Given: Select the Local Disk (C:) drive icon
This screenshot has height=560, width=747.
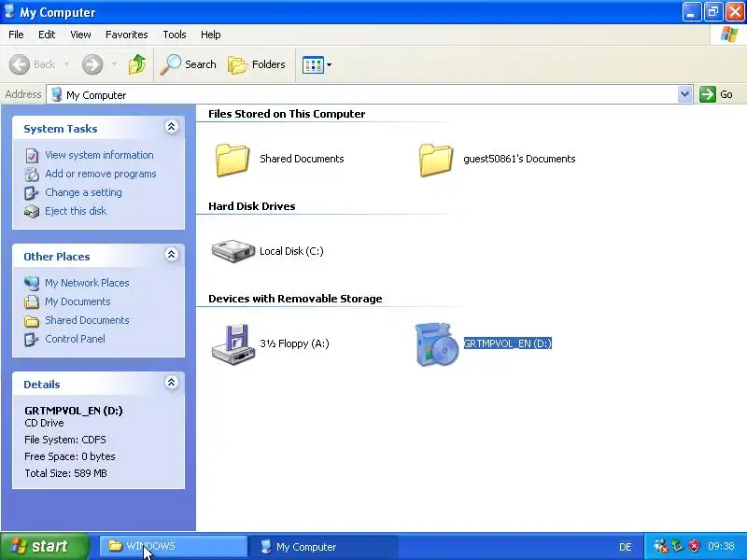Looking at the screenshot, I should coord(233,251).
